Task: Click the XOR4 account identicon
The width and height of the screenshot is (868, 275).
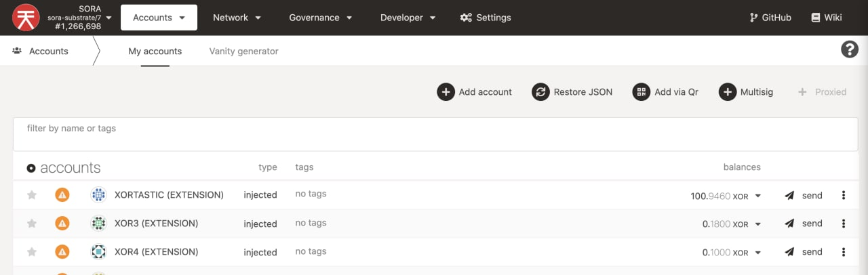Action: (98, 252)
